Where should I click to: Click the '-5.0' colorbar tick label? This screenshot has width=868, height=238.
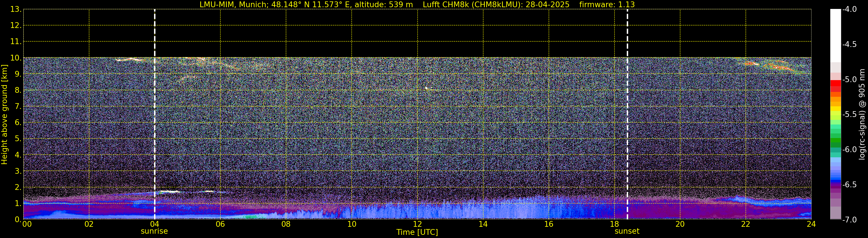click(x=849, y=80)
